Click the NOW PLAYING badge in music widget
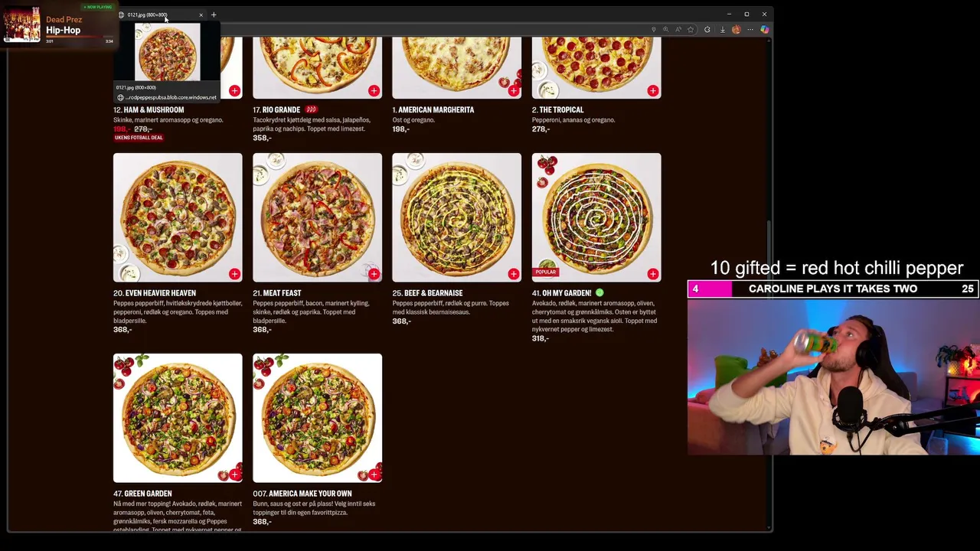Viewport: 980px width, 551px height. pos(98,7)
